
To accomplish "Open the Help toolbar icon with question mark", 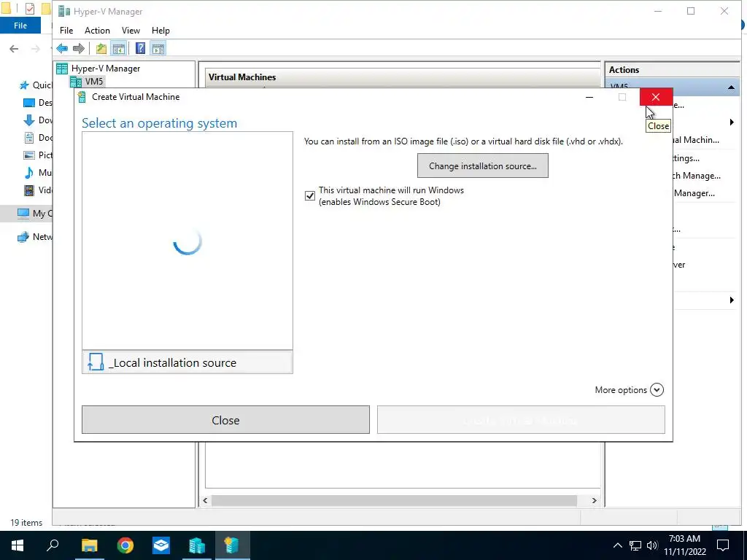I will 140,48.
